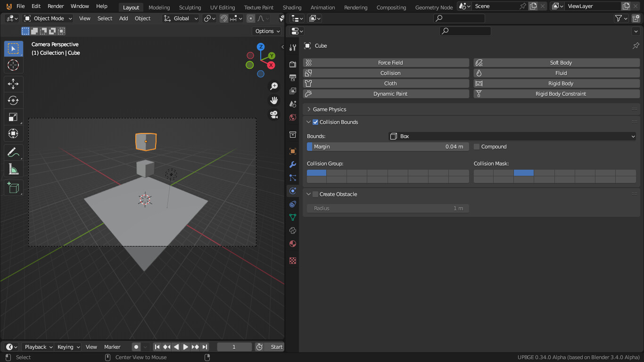644x362 pixels.
Task: Toggle the highlighted Collision Mask layer
Action: (x=524, y=173)
